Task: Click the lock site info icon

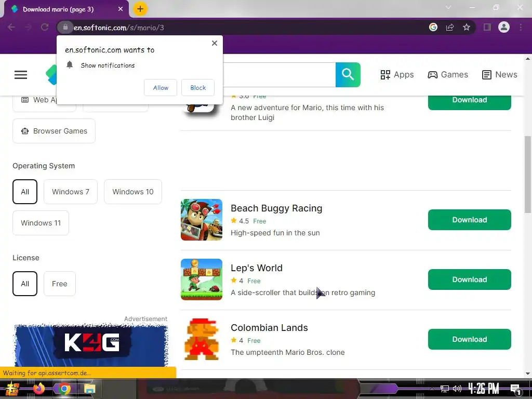Action: [65, 27]
